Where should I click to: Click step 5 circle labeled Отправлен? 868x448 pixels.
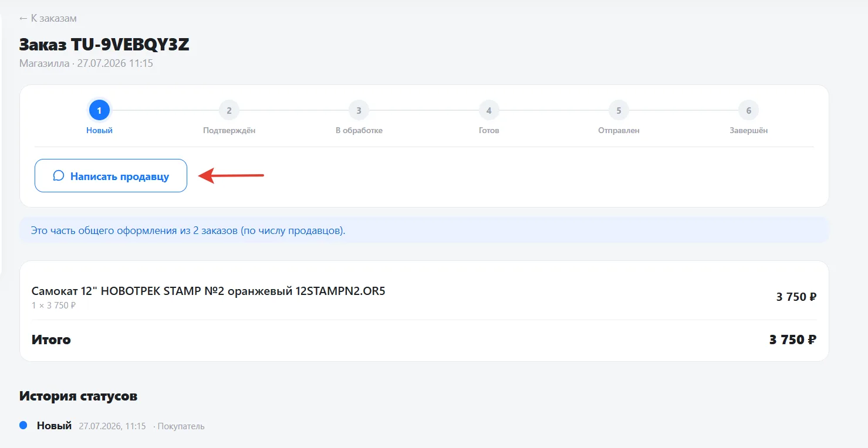(619, 110)
